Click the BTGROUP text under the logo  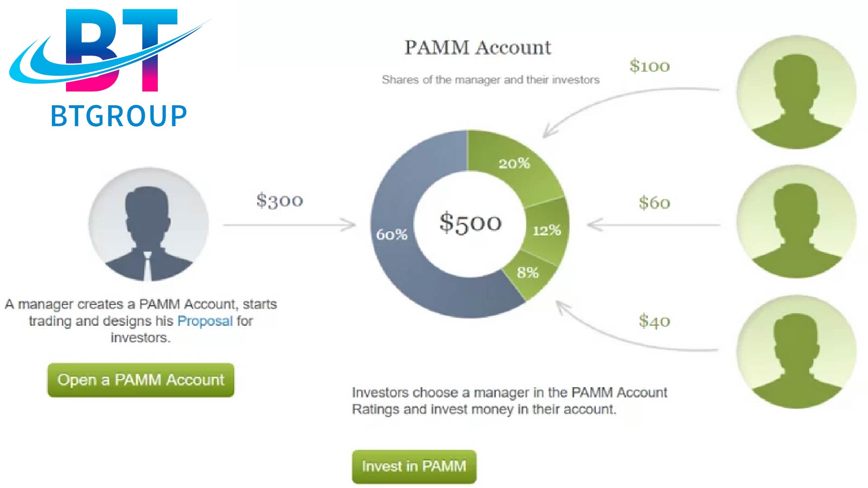tap(118, 116)
